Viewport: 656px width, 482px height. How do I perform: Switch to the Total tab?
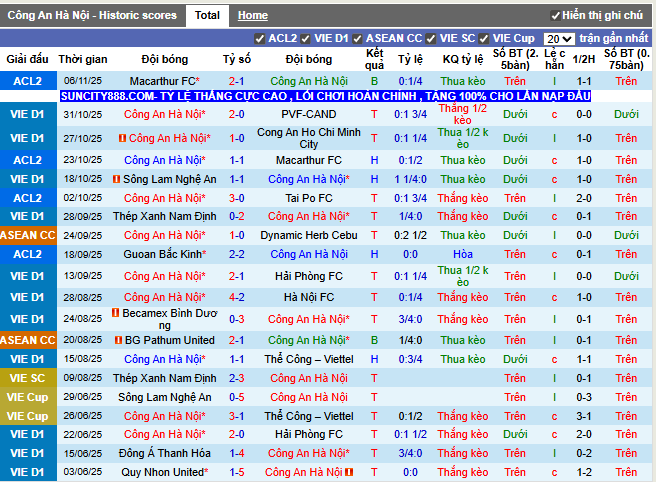[x=207, y=15]
